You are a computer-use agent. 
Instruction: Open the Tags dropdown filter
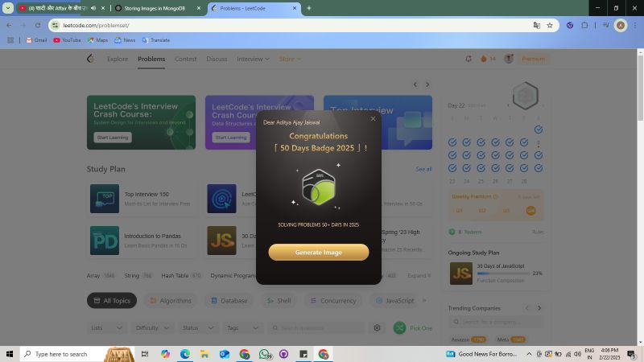(243, 327)
